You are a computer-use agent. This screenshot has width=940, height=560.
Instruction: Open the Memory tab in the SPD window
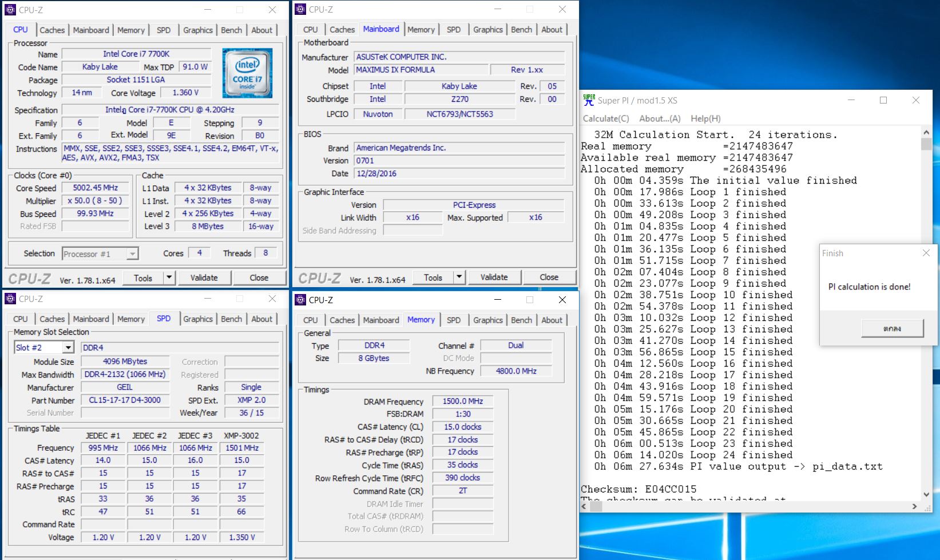[x=131, y=319]
